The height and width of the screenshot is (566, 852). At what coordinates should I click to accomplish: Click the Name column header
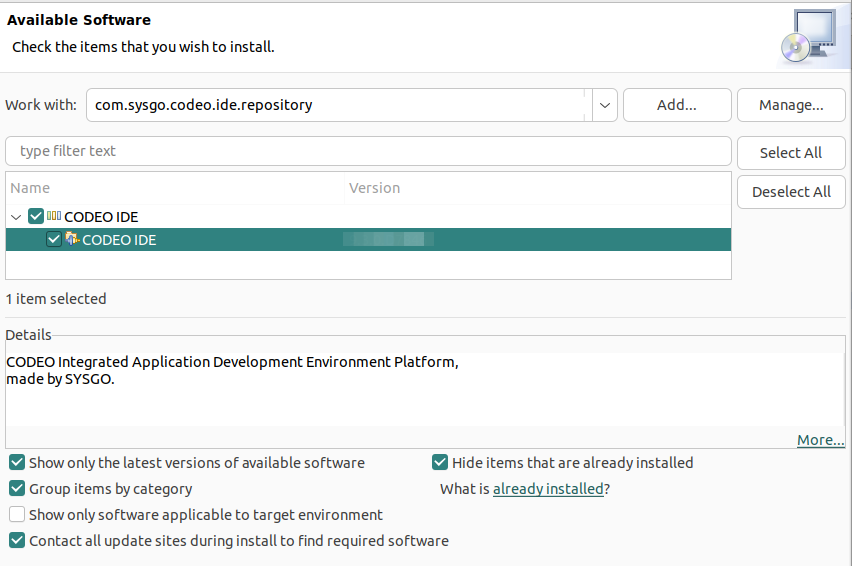point(175,188)
